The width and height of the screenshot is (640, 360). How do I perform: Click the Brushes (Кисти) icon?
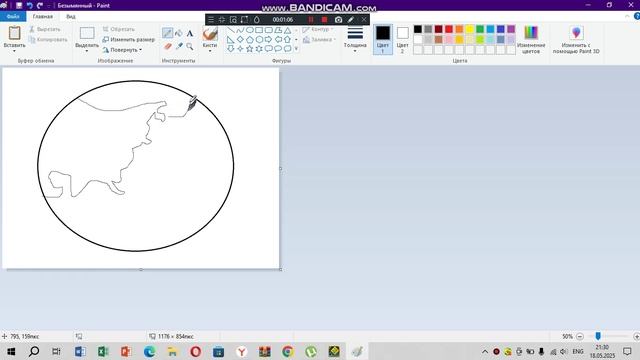(x=210, y=33)
